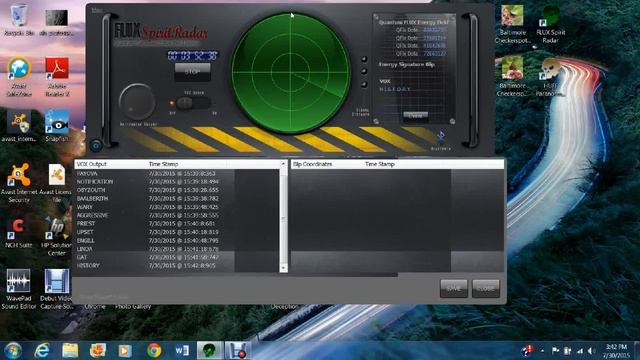Open NCH Suite desktop shortcut
Image resolution: width=640 pixels, height=360 pixels.
click(x=19, y=233)
